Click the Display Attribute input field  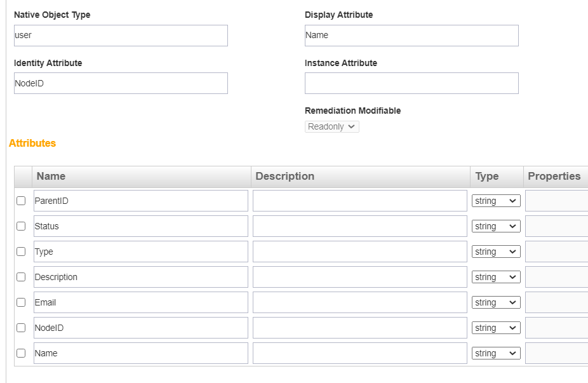point(411,36)
